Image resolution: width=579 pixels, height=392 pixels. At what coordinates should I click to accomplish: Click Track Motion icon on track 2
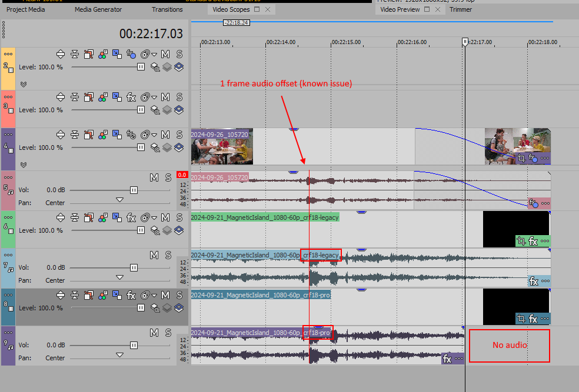(x=117, y=54)
